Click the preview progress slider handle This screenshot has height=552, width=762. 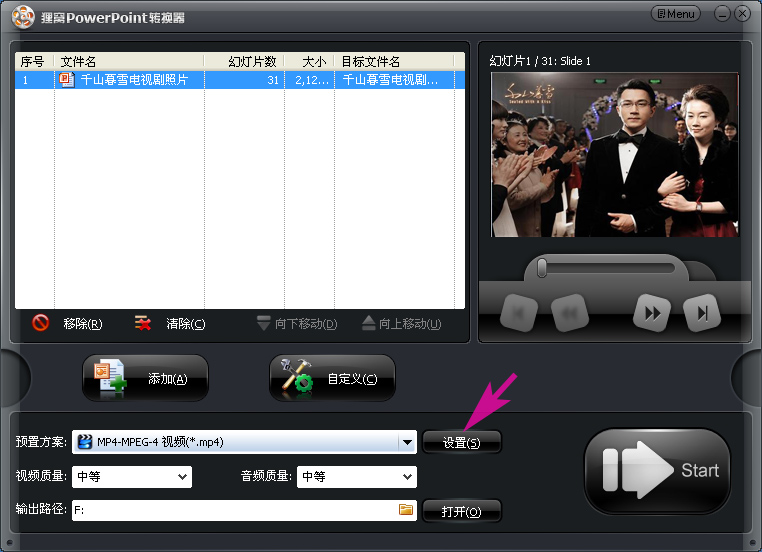[542, 268]
